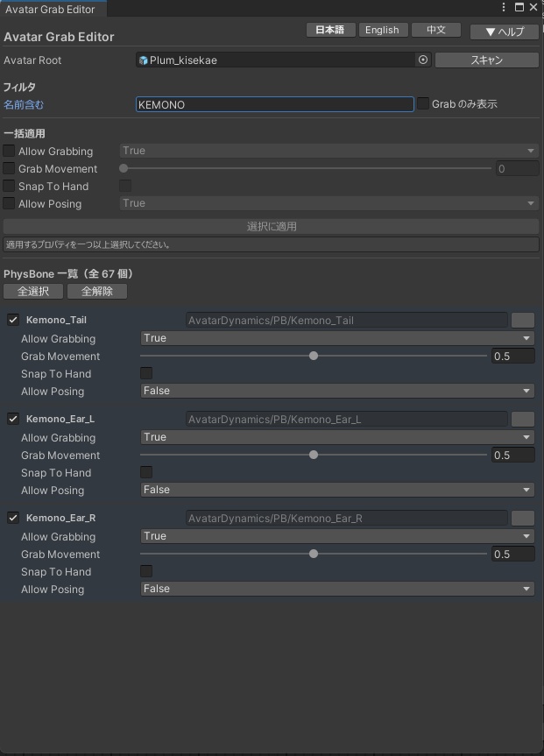Screen dimensions: 544x756
Task: Focus the 名前含む filter field containing KEMONO
Action: coord(274,104)
